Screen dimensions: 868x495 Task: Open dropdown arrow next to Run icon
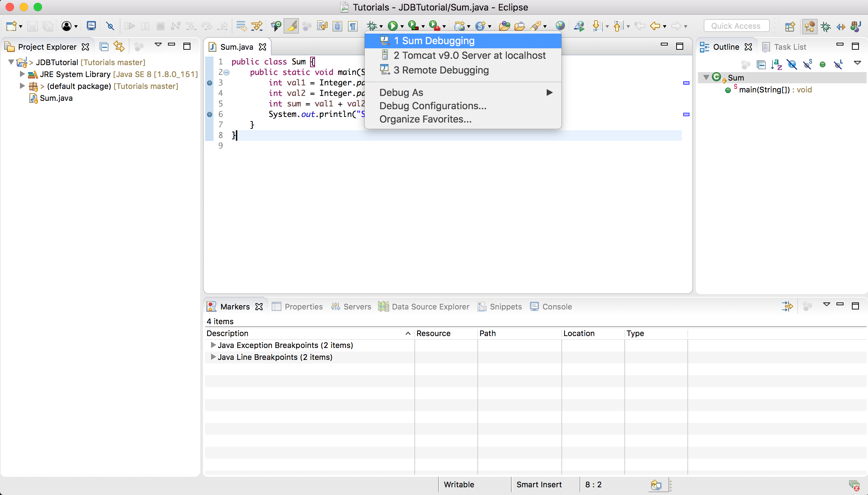click(x=402, y=27)
